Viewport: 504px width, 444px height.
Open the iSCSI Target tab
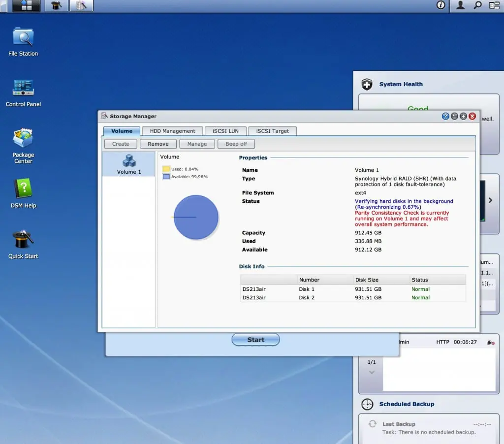click(x=272, y=131)
